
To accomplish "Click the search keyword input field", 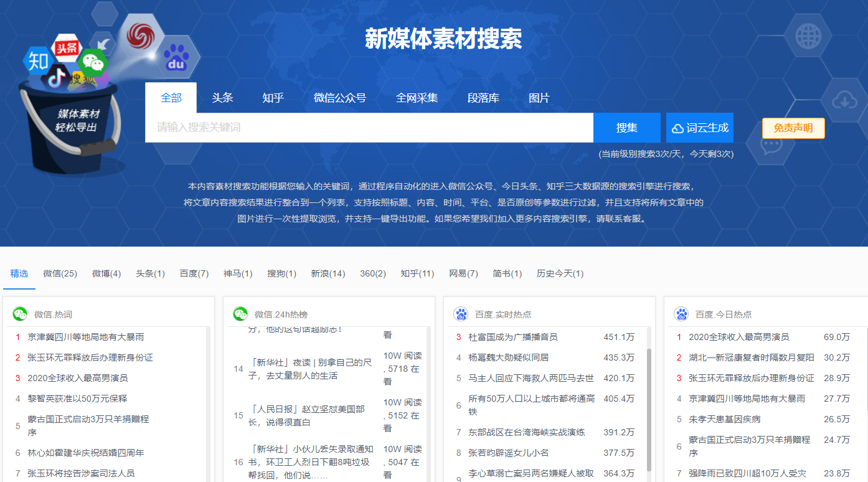I will [369, 128].
